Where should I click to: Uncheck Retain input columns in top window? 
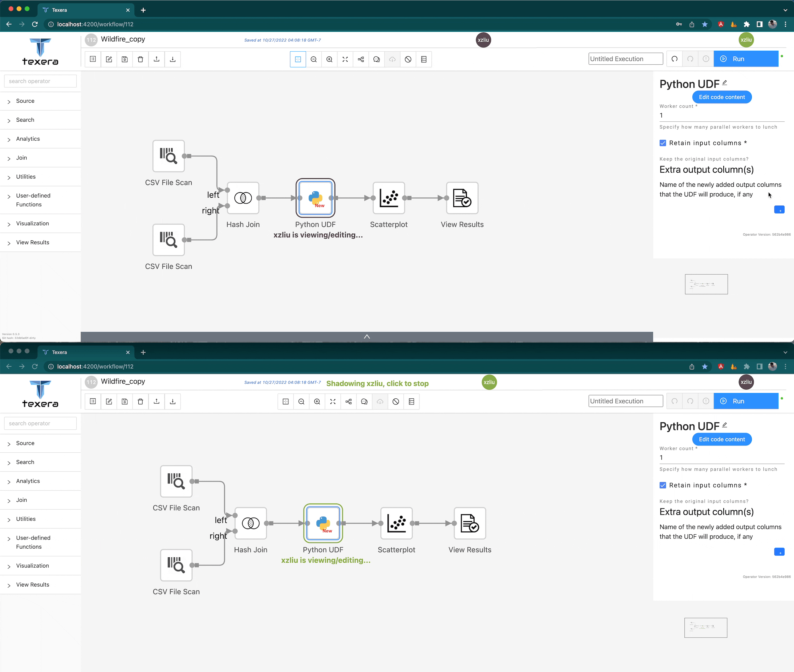click(663, 143)
